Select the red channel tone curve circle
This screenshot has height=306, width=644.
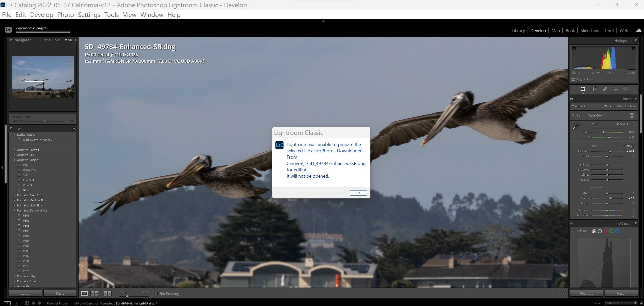[605, 231]
